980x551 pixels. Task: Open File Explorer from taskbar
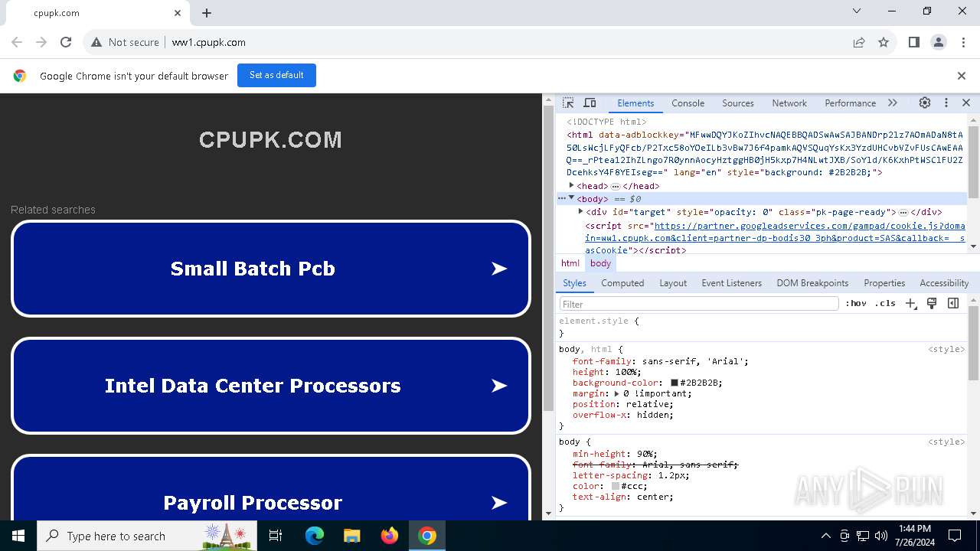point(352,536)
